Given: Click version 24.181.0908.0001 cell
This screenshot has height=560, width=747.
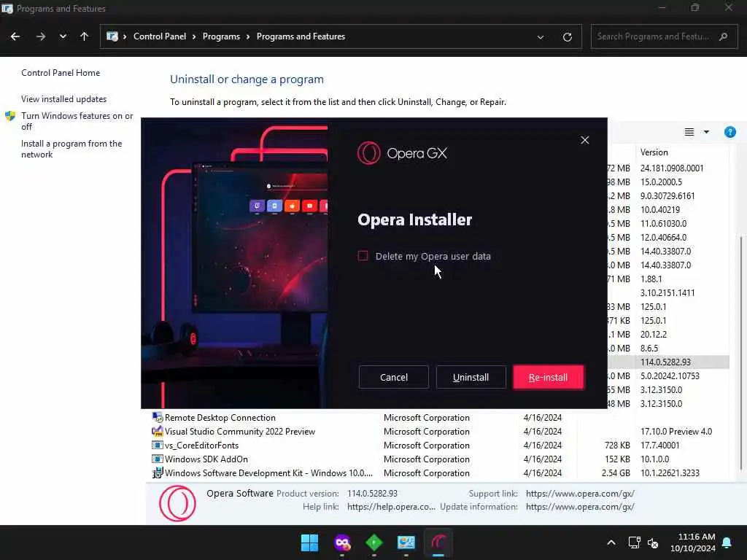Looking at the screenshot, I should (672, 168).
